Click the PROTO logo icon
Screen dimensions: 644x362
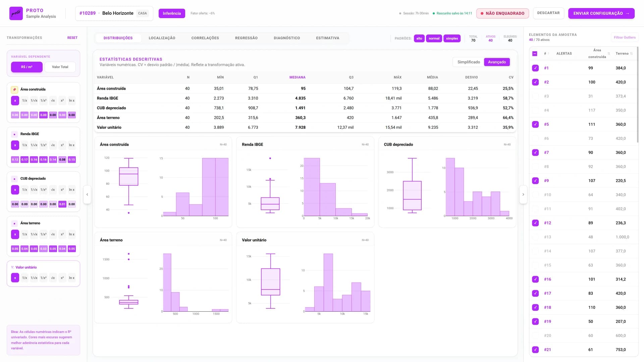(x=16, y=13)
